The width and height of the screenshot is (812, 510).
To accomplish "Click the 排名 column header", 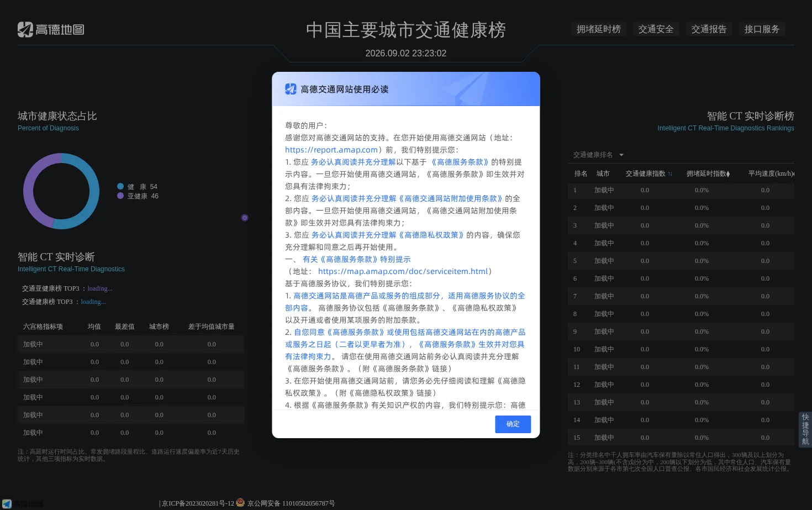I will pyautogui.click(x=581, y=173).
